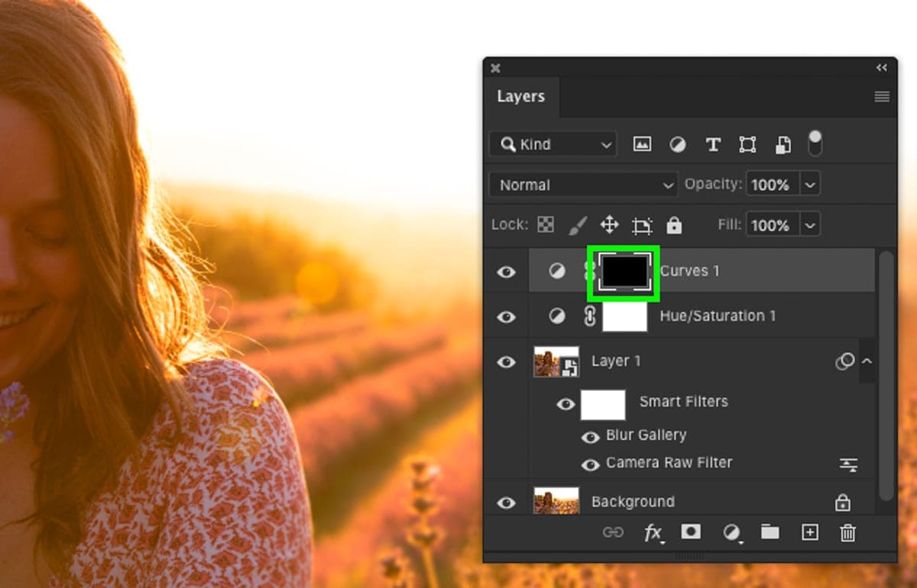Screen dimensions: 917x588
Task: Open Camera Raw Filter blending options
Action: click(848, 464)
